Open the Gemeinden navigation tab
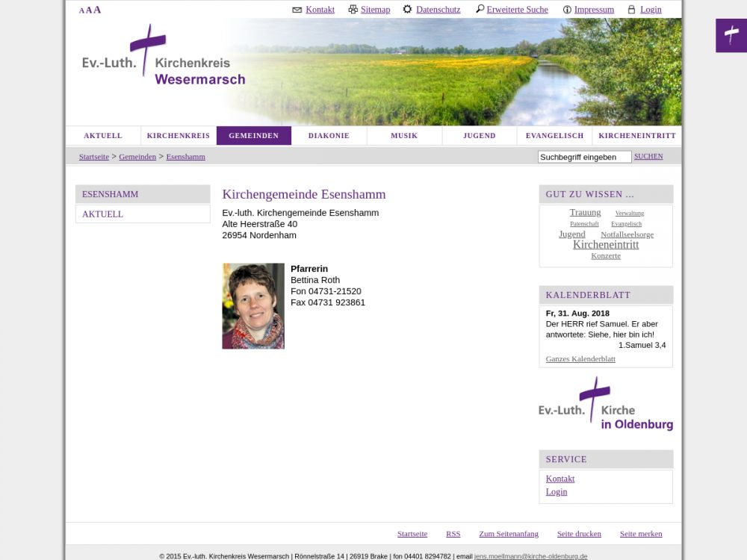This screenshot has width=747, height=560. 253,136
